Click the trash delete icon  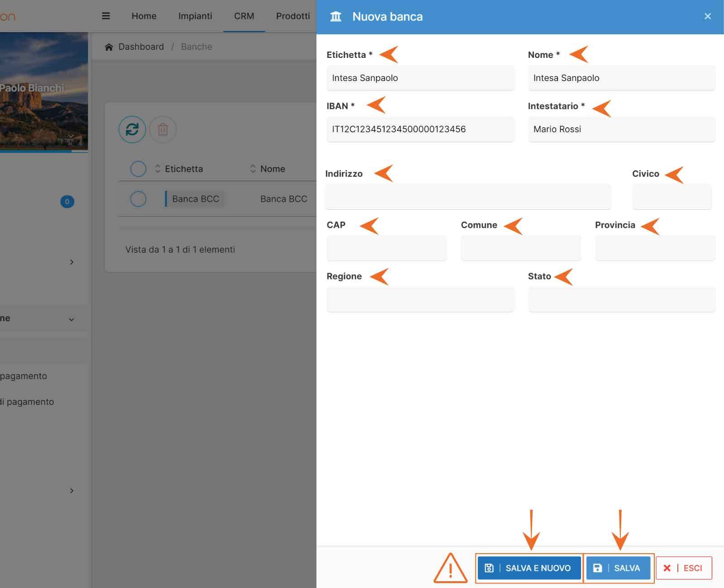pos(163,130)
